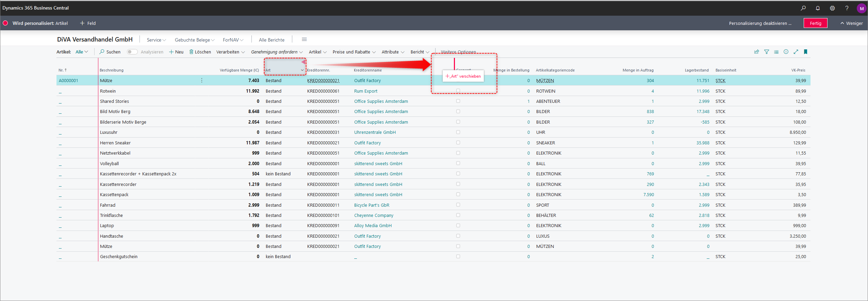Open the notifications bell

(818, 8)
